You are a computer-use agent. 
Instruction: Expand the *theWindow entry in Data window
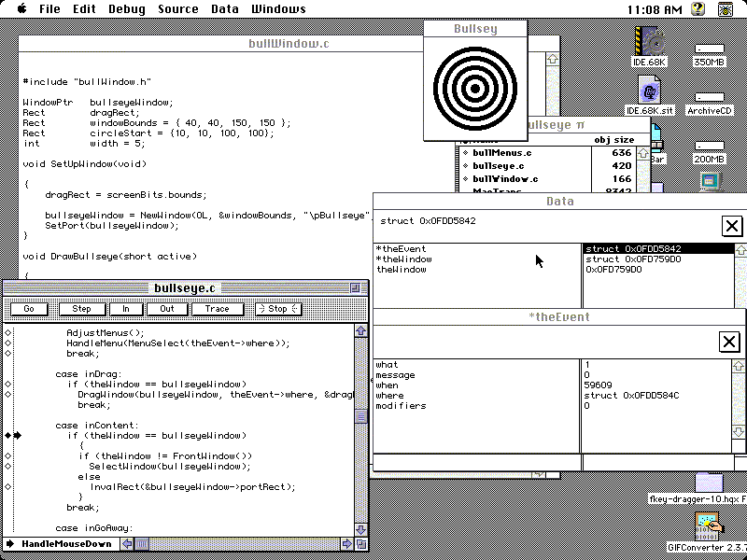[403, 259]
